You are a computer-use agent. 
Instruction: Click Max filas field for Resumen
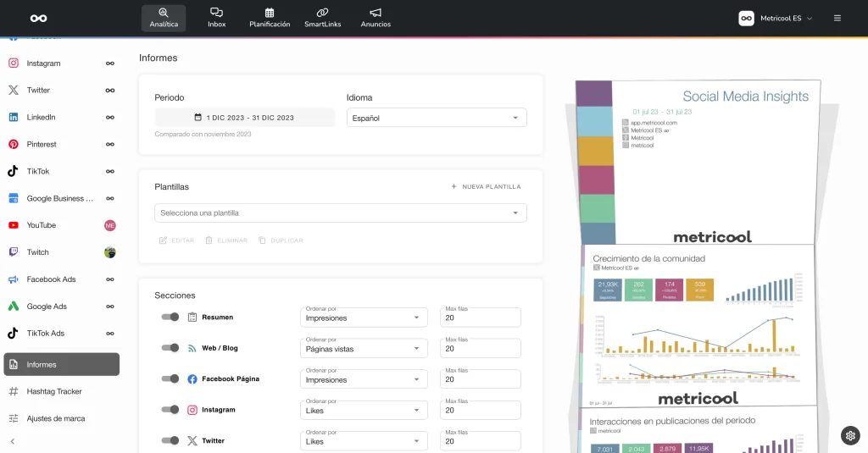pyautogui.click(x=481, y=318)
